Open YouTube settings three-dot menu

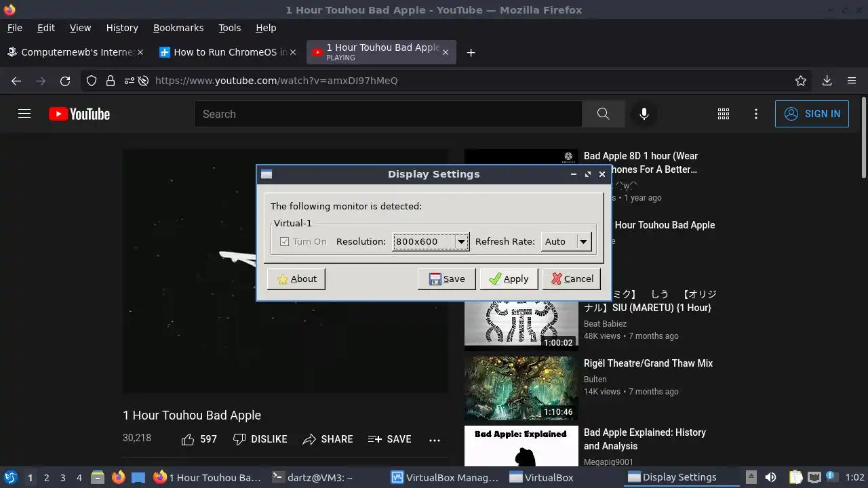point(756,114)
